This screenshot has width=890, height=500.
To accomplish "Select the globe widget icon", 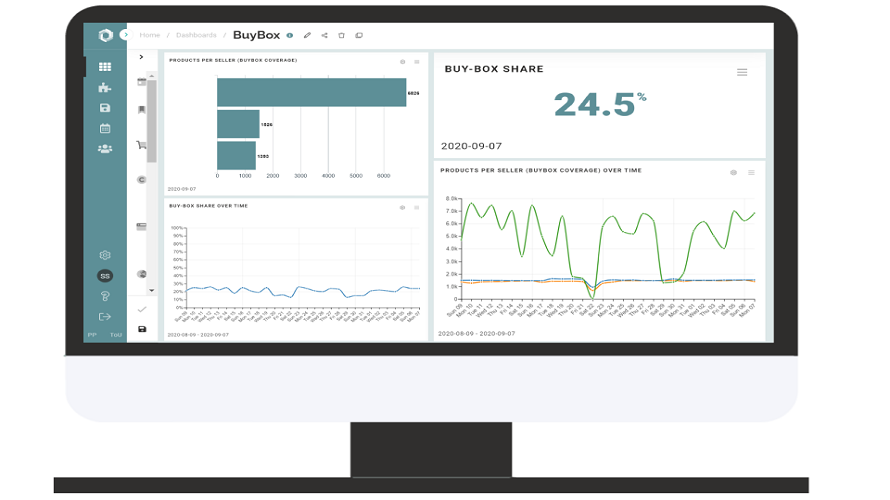I will (142, 274).
